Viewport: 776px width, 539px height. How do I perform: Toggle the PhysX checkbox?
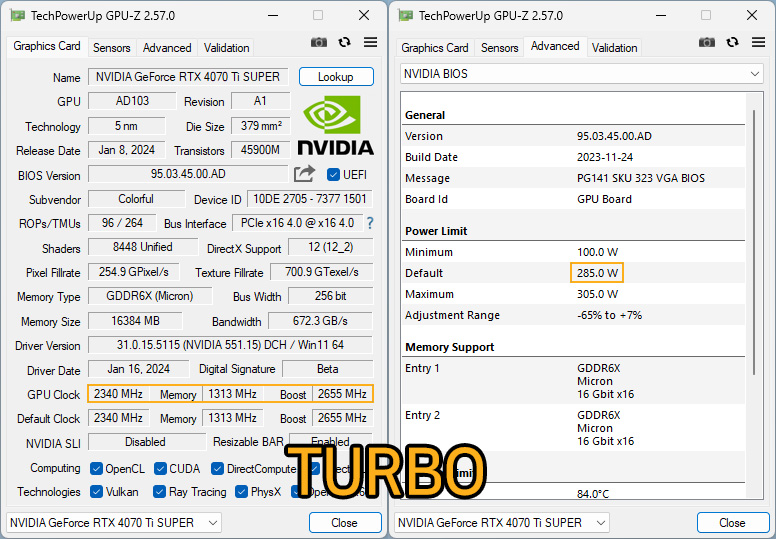tap(242, 491)
